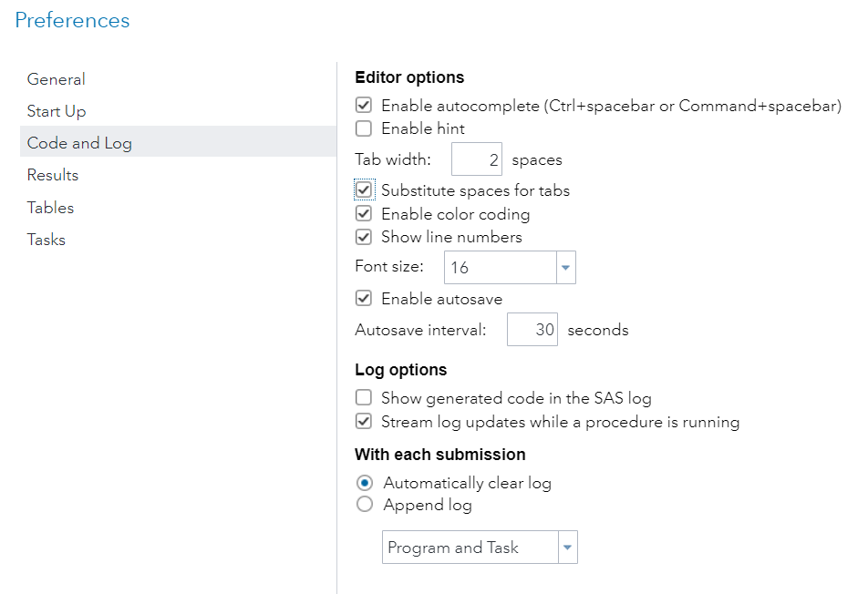The image size is (868, 594).
Task: Uncheck Show line numbers
Action: tap(364, 237)
